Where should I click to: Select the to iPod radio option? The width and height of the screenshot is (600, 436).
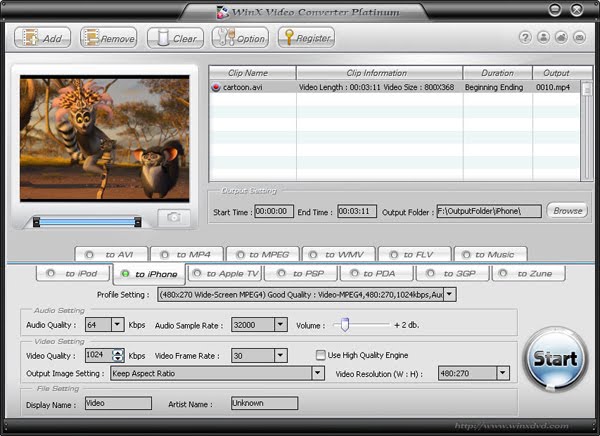(51, 273)
